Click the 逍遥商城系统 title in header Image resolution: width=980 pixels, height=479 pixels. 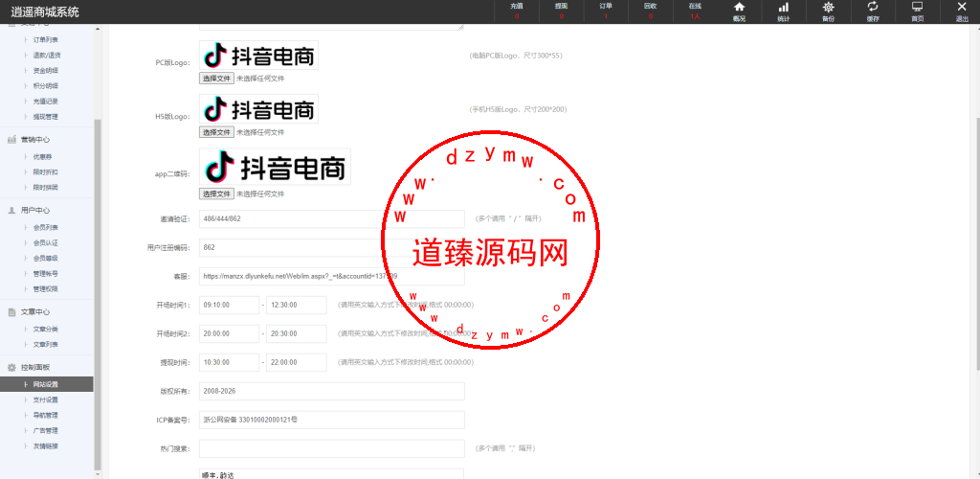coord(45,11)
